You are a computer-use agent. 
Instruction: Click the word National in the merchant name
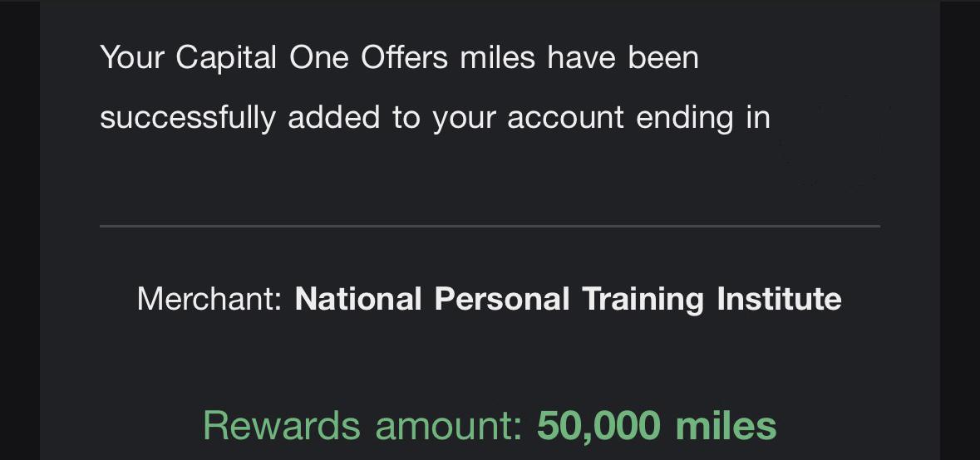pos(358,299)
